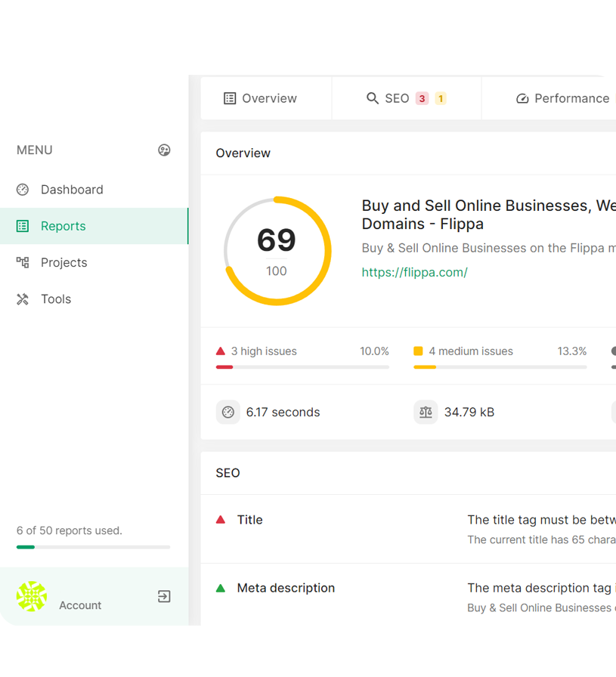Click the Performance tab speedometer icon
Screen dimensions: 616x677
click(x=522, y=98)
